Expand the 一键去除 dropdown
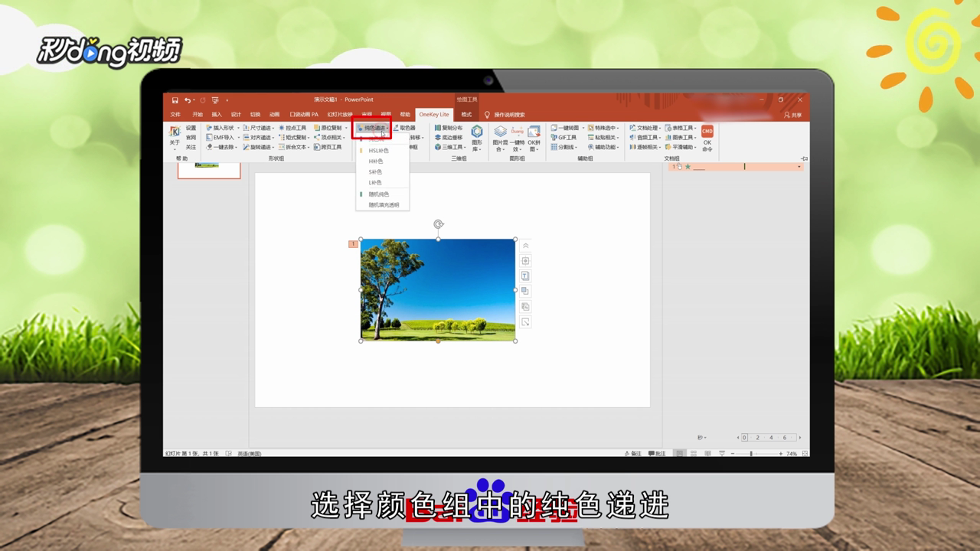The image size is (980, 551). [x=222, y=147]
